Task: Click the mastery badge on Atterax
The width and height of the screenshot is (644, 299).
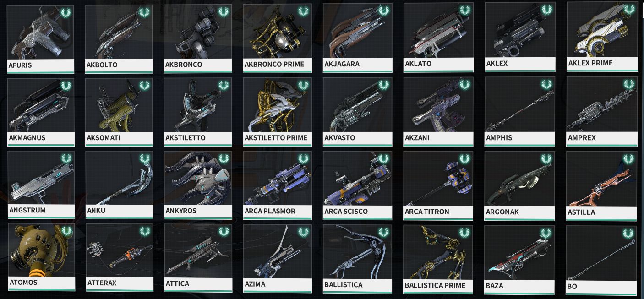Action: click(x=145, y=231)
